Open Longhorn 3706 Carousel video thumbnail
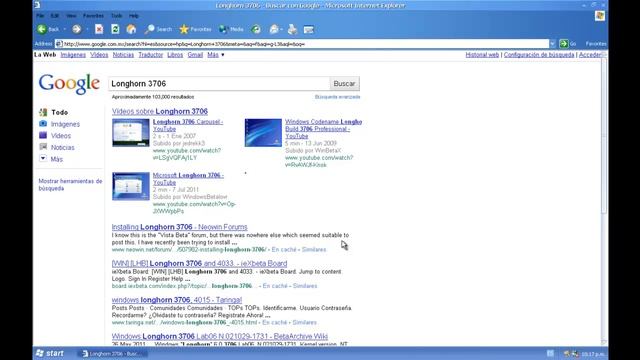Screen dimensions: 640x360 tap(131, 133)
